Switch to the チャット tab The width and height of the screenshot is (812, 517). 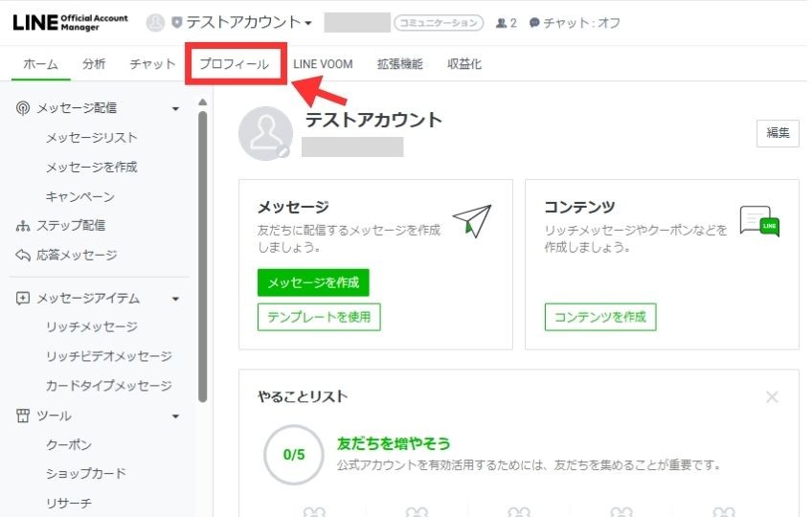pos(152,64)
